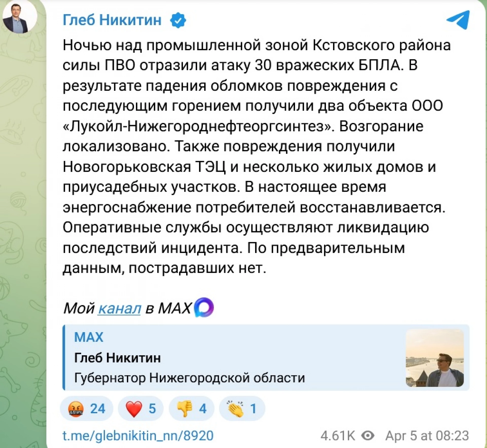This screenshot has width=487, height=448.
Task: Open the link preview photo thumbnail
Action: click(x=435, y=358)
